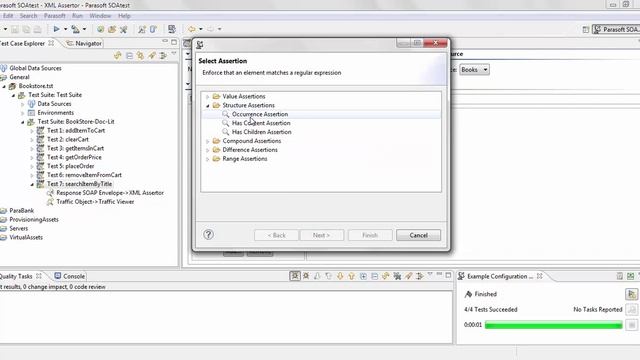
Task: Select Environments node in the tree
Action: click(x=56, y=113)
